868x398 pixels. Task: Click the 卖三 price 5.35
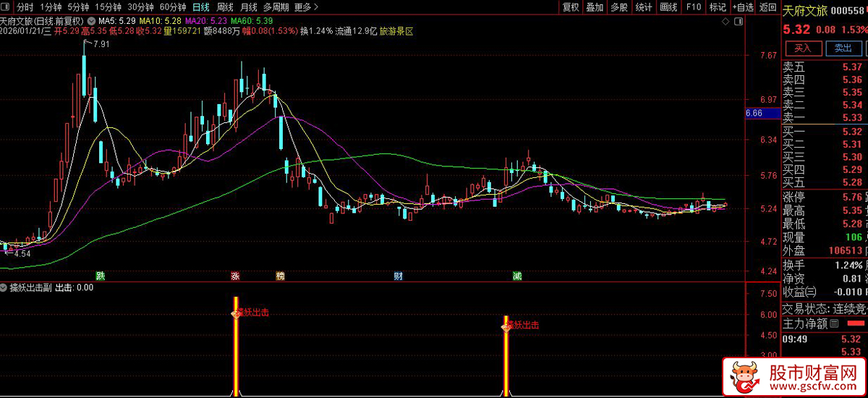point(851,92)
